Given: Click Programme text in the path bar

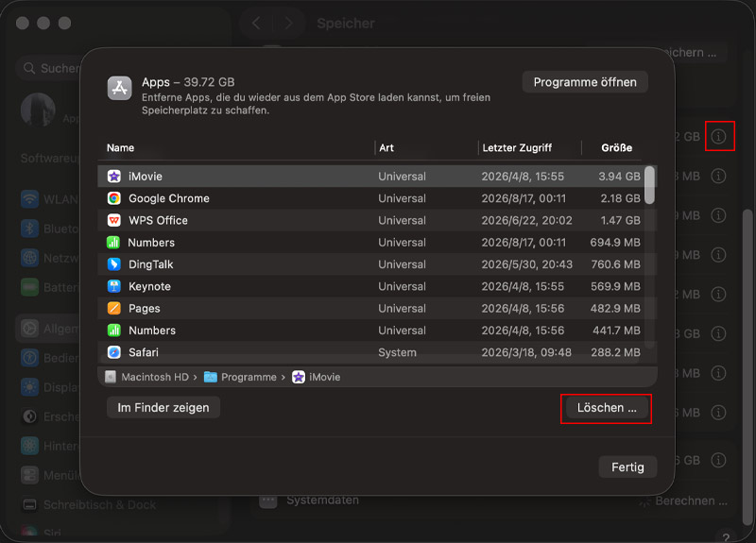Looking at the screenshot, I should [x=249, y=377].
